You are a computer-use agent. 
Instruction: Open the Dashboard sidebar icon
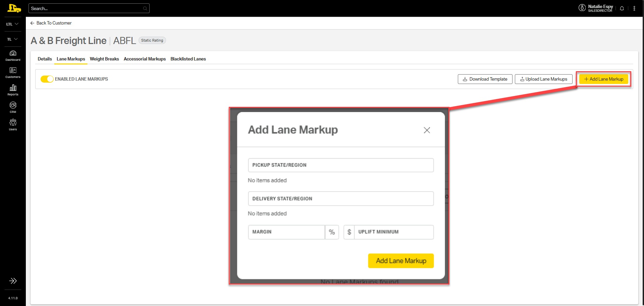(x=13, y=56)
